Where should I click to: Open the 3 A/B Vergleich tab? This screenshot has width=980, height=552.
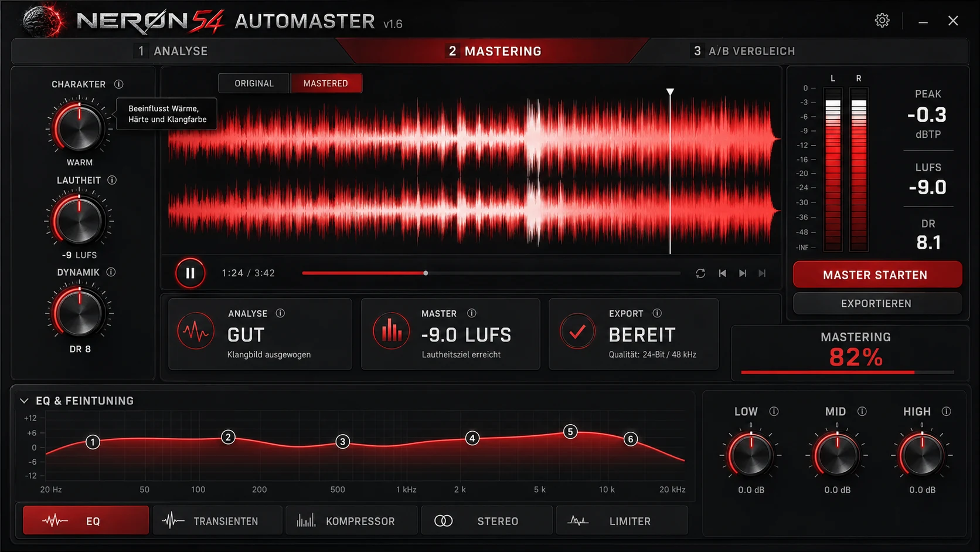point(744,51)
